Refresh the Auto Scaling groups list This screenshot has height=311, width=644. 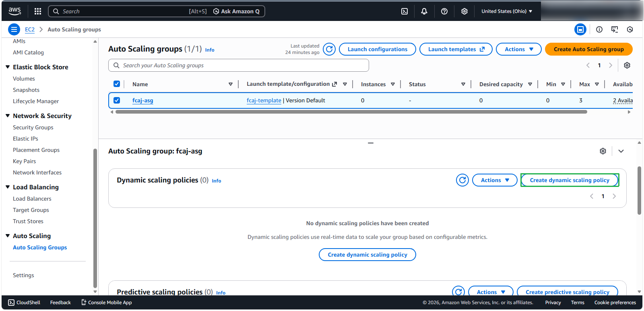[329, 49]
